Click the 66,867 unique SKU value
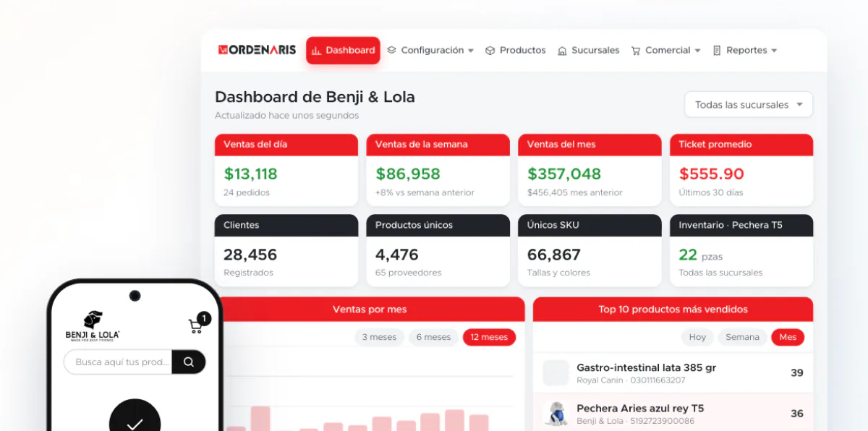This screenshot has width=868, height=431. (x=554, y=255)
